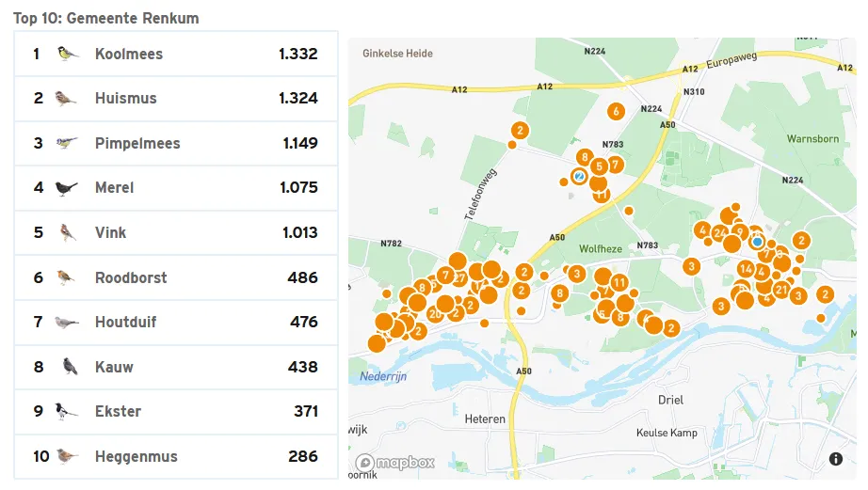Select the Houtduif row
This screenshot has width=868, height=490.
click(176, 322)
